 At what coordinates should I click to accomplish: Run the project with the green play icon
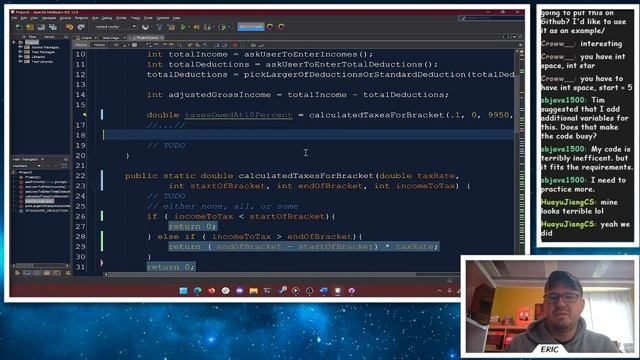pos(183,27)
